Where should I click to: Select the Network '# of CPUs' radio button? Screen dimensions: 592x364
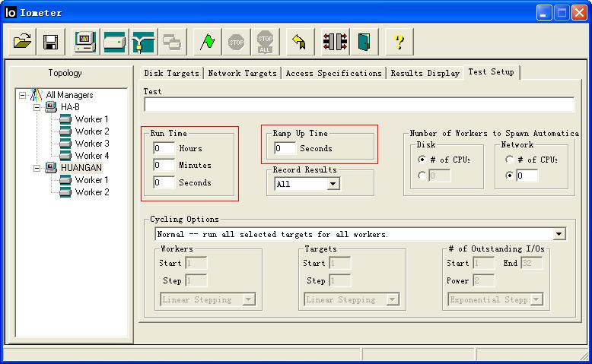click(508, 160)
